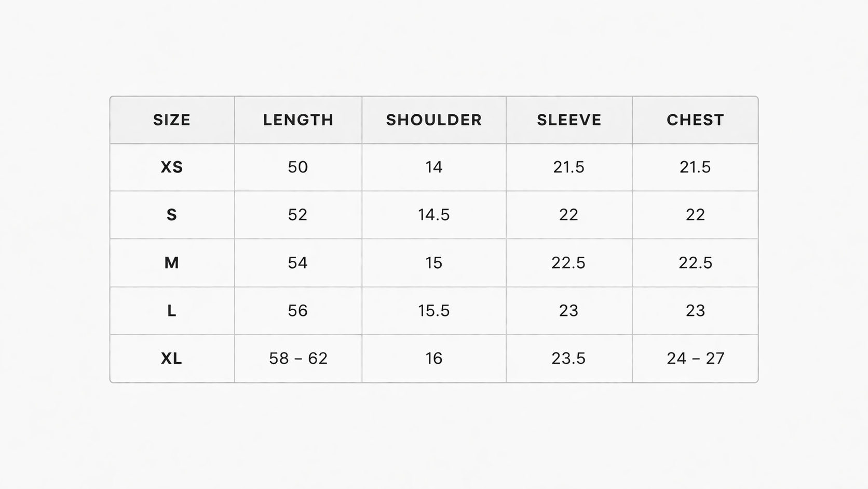
Task: Select the S length value 52
Action: coord(298,215)
